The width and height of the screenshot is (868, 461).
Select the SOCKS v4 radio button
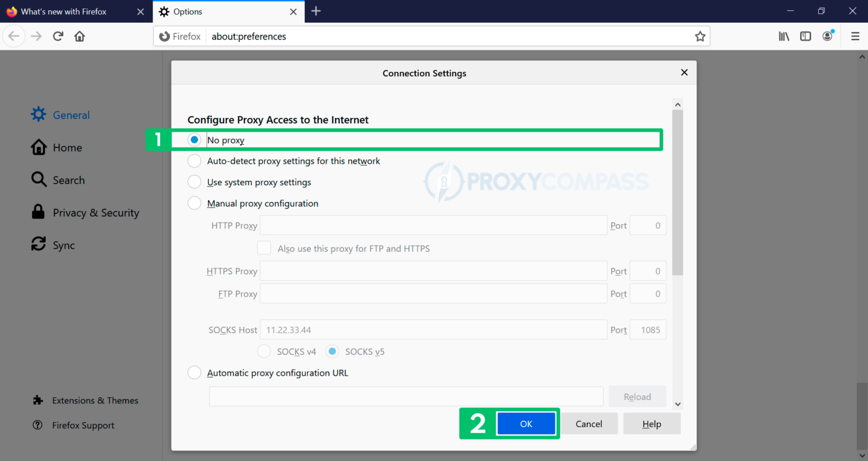pyautogui.click(x=263, y=351)
